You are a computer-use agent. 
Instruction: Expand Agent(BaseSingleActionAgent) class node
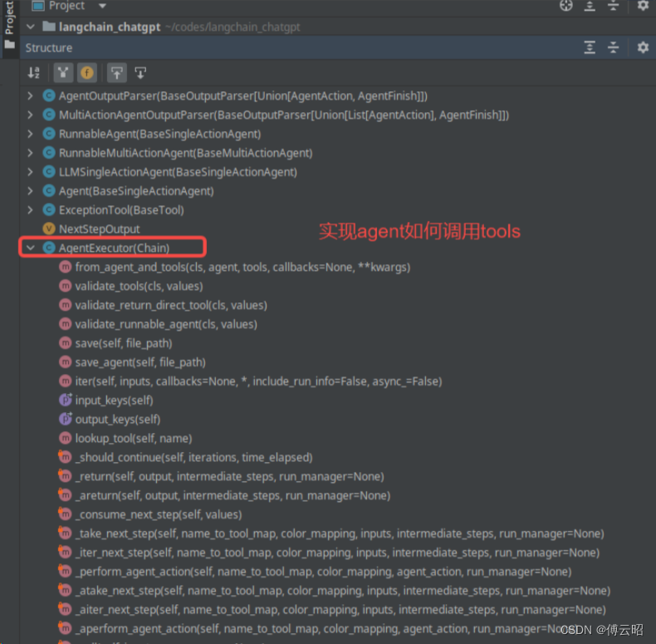30,191
